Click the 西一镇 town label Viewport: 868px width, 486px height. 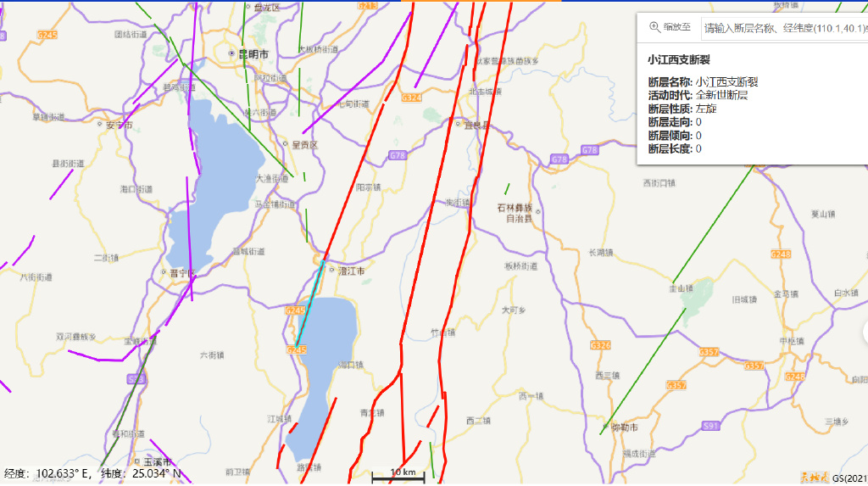[531, 396]
